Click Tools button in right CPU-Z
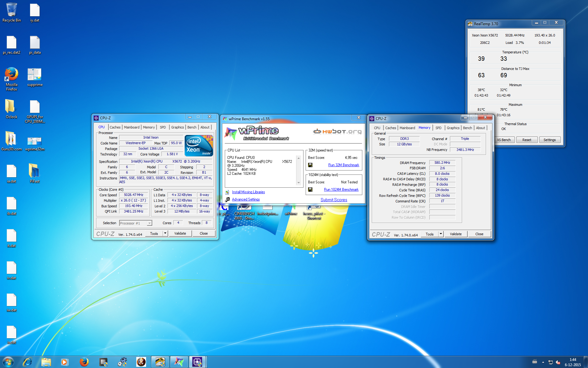 (x=429, y=234)
